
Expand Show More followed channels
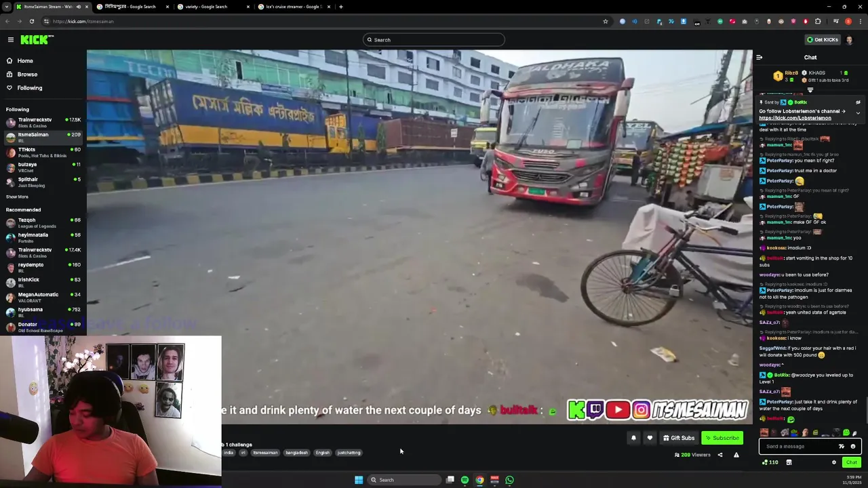coord(17,197)
